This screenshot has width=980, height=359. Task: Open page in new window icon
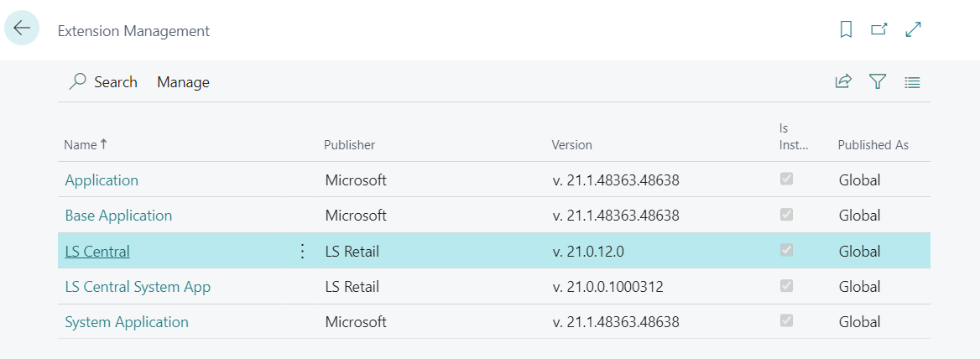tap(879, 30)
